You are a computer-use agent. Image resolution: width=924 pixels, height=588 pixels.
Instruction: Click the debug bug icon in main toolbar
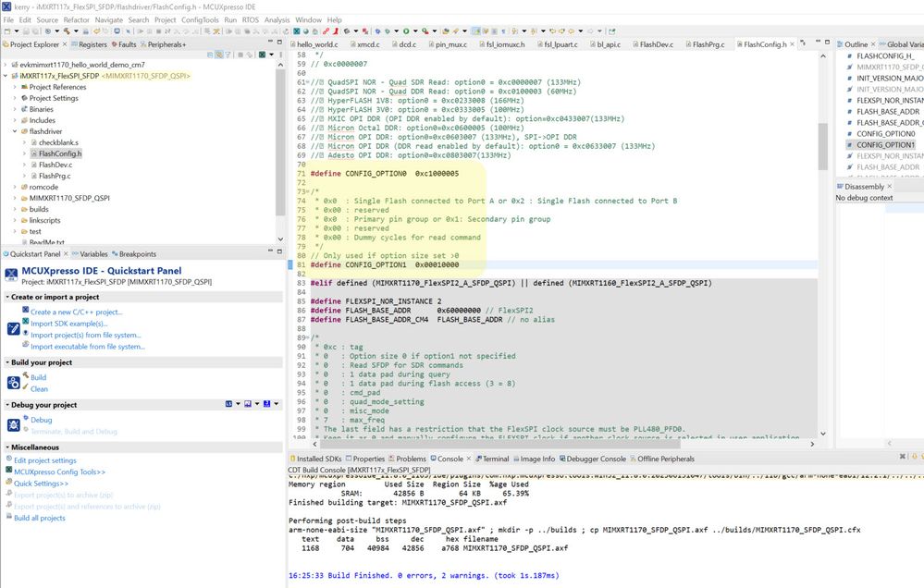pos(377,31)
